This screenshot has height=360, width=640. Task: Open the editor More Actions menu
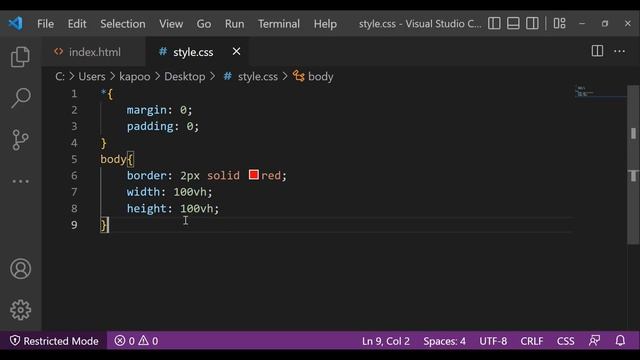click(620, 51)
